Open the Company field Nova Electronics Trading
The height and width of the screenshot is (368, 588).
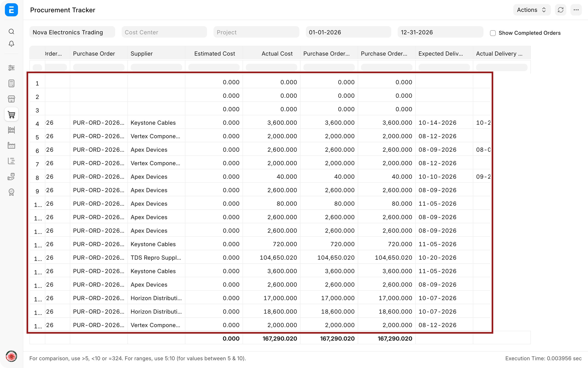pyautogui.click(x=72, y=32)
